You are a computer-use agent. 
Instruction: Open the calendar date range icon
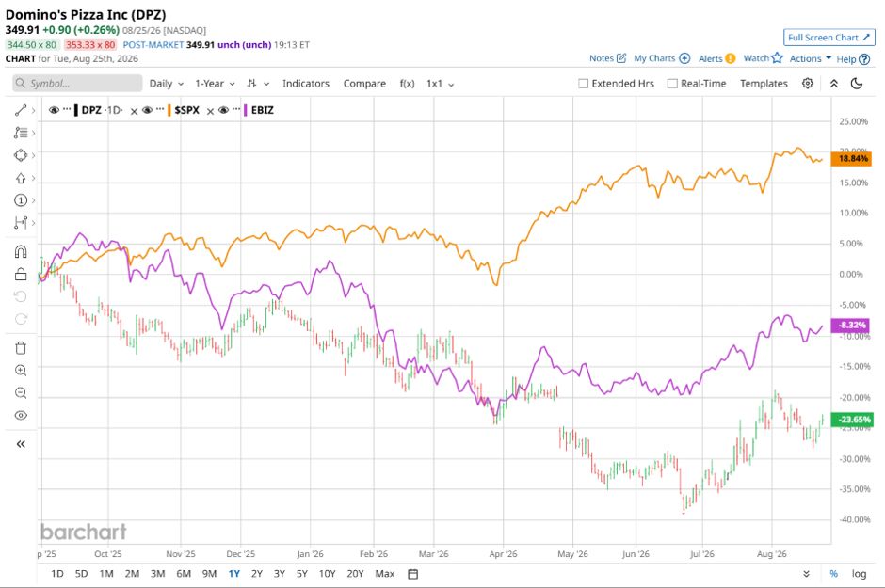click(413, 574)
